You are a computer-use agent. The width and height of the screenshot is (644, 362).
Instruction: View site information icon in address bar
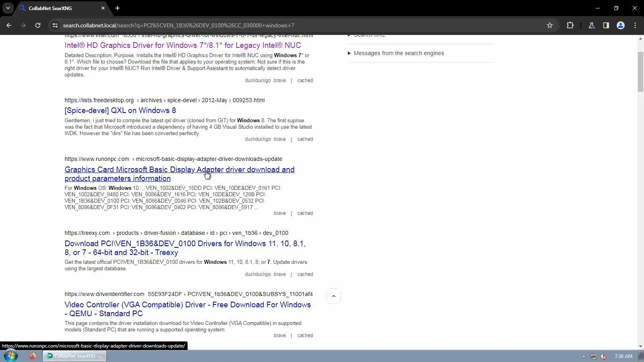click(x=55, y=25)
